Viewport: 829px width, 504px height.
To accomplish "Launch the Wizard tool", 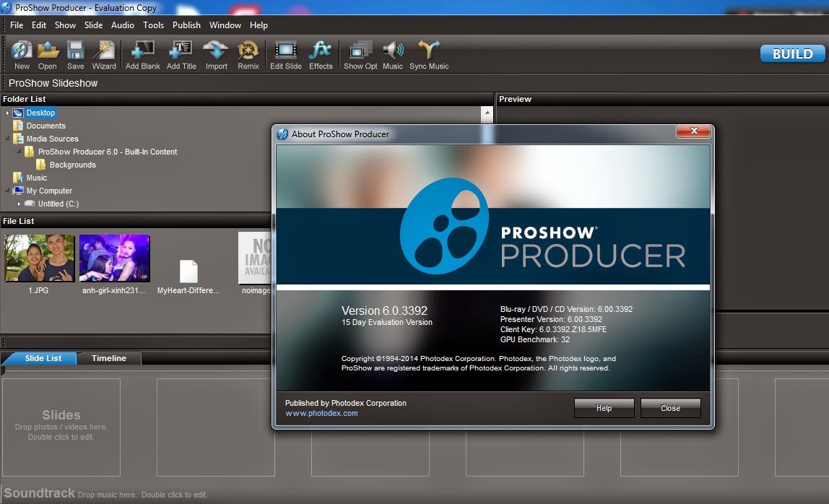I will [x=104, y=55].
